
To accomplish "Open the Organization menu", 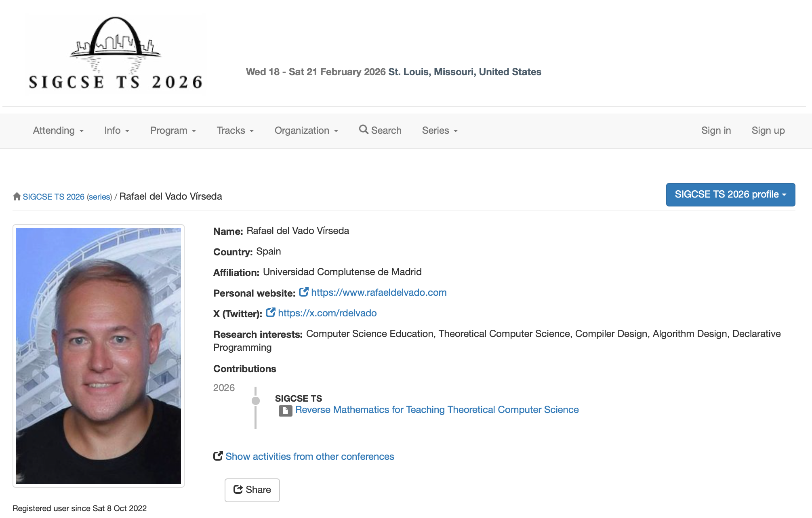I will 306,131.
